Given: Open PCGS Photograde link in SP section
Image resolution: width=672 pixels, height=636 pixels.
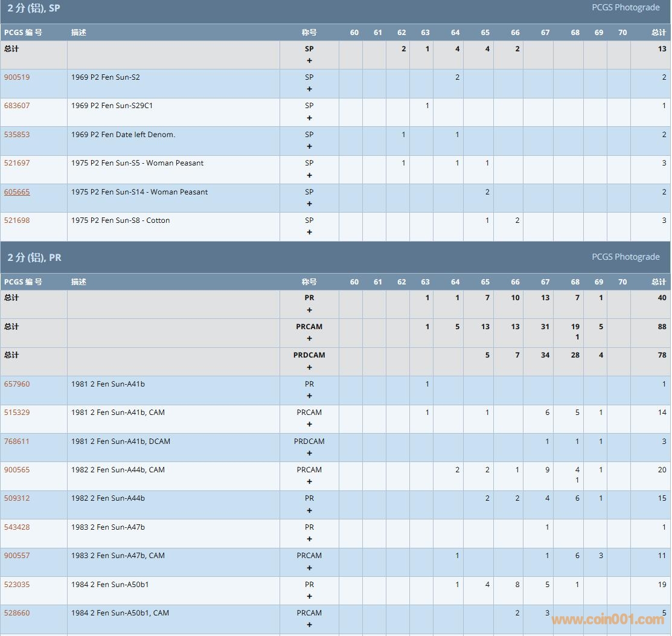Looking at the screenshot, I should click(x=626, y=8).
